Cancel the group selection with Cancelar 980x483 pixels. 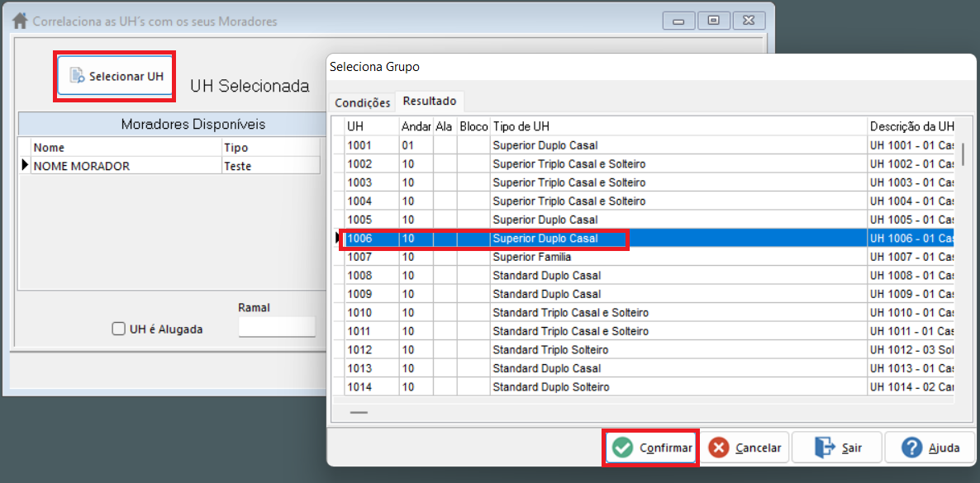click(745, 447)
